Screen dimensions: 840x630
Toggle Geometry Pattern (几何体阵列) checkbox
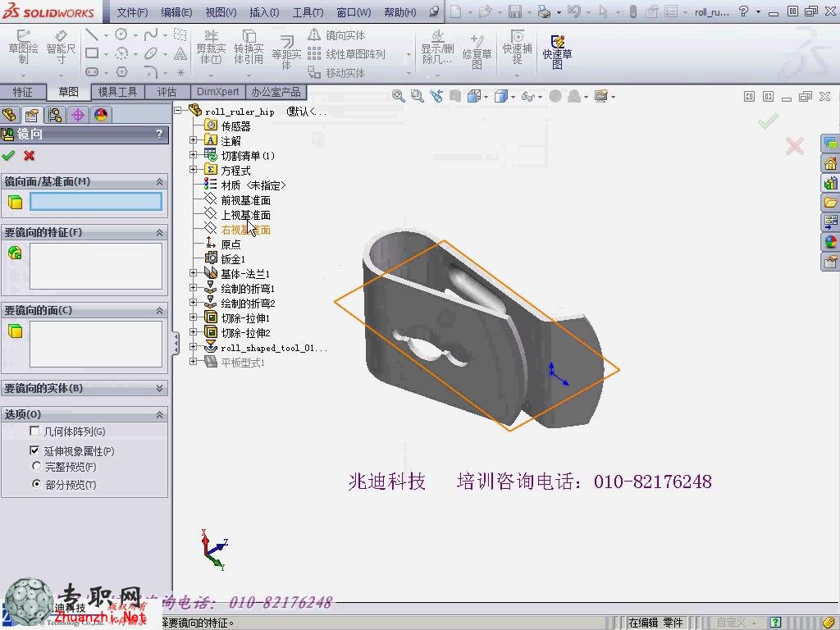(34, 431)
